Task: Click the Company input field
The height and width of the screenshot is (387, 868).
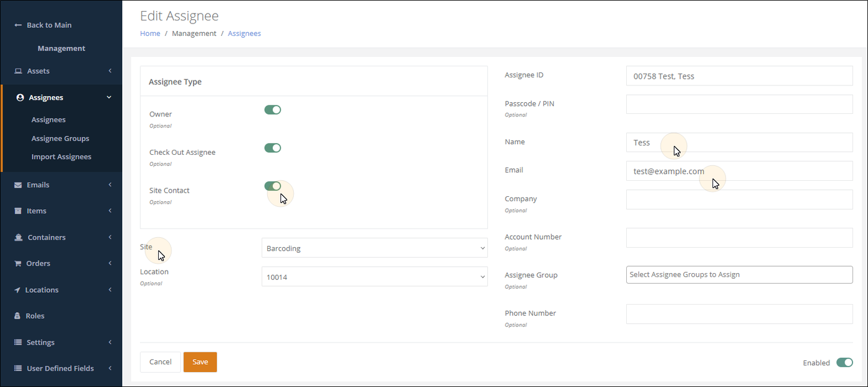Action: point(740,199)
